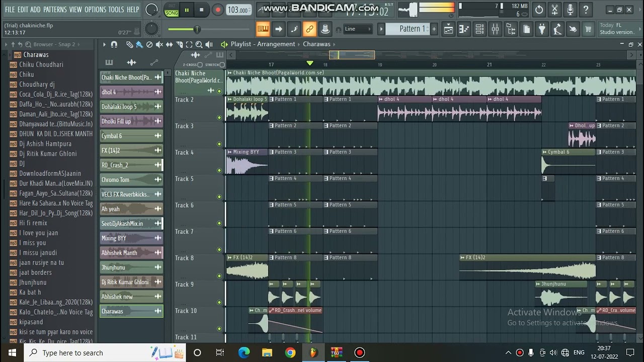Image resolution: width=644 pixels, height=362 pixels.
Task: Expand the Charawas arrangement arrow
Action: point(335,45)
